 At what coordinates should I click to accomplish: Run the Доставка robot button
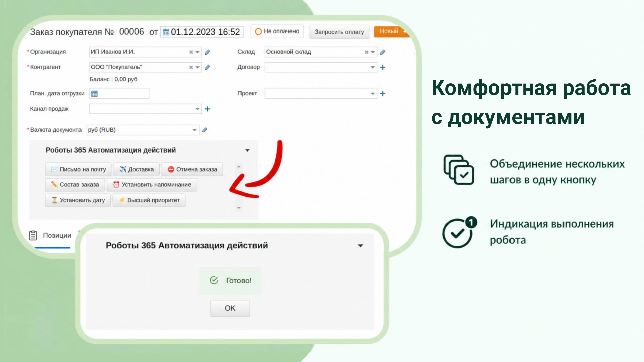pyautogui.click(x=137, y=169)
